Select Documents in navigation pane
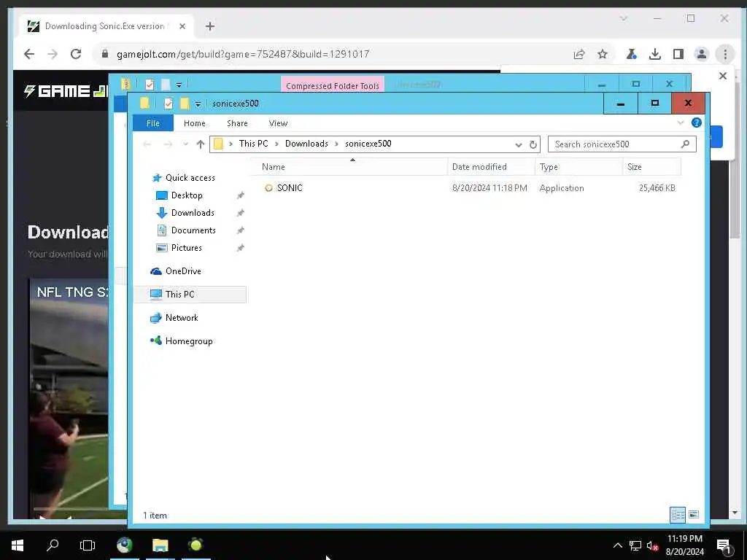 (x=193, y=230)
